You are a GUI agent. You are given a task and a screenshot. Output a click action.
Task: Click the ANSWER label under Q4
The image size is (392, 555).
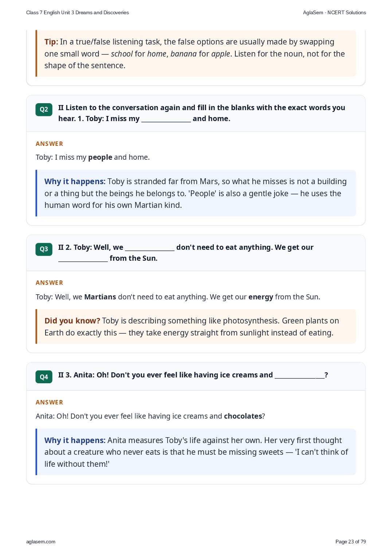50,402
